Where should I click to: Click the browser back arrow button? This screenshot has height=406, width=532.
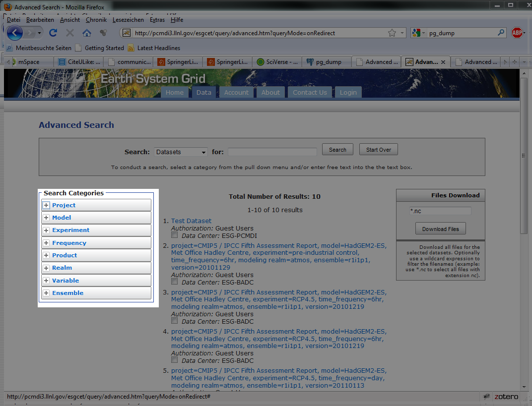coord(15,33)
